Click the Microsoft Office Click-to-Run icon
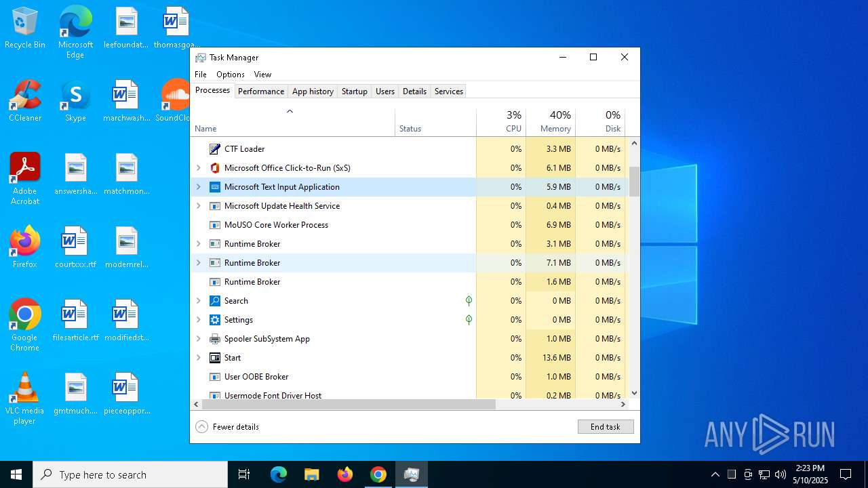 [215, 167]
